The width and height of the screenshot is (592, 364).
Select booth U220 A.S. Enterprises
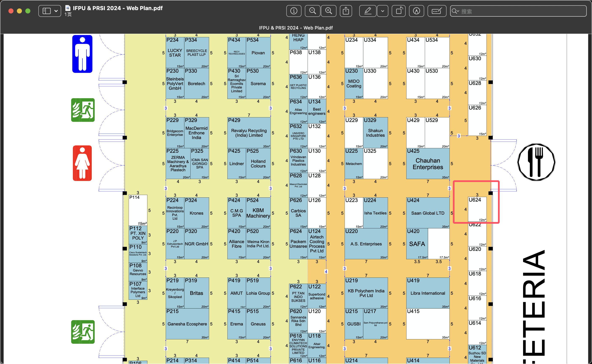(366, 244)
